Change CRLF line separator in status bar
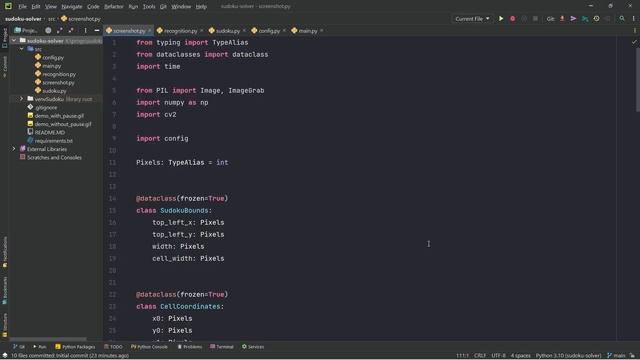 coord(480,356)
